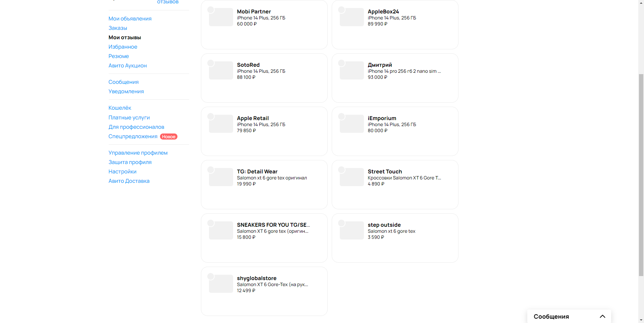Click the SNEAKERS FOR YOU item thumbnail
Screen dimensions: 644x323
[221, 230]
